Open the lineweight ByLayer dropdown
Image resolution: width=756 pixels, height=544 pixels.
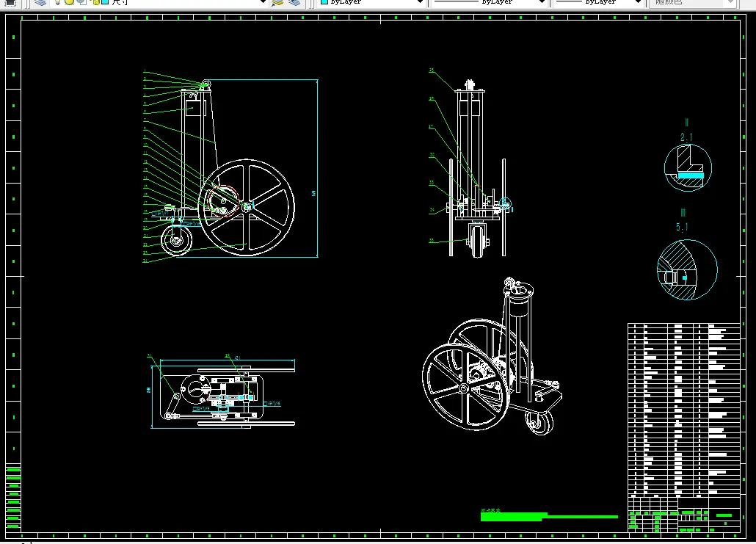click(x=639, y=2)
